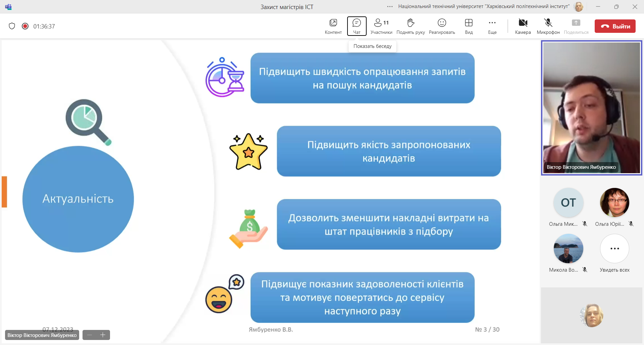
Task: Open the Чат conversation panel
Action: click(357, 26)
